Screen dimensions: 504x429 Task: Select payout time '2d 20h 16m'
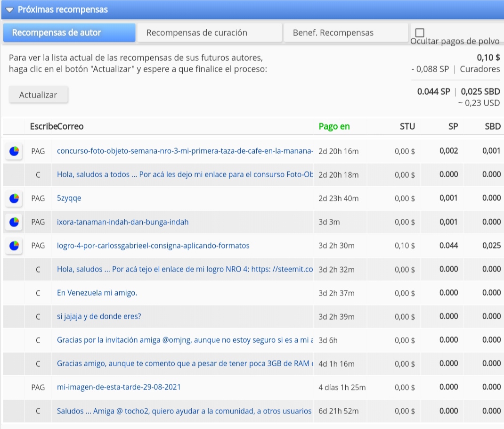(x=339, y=151)
